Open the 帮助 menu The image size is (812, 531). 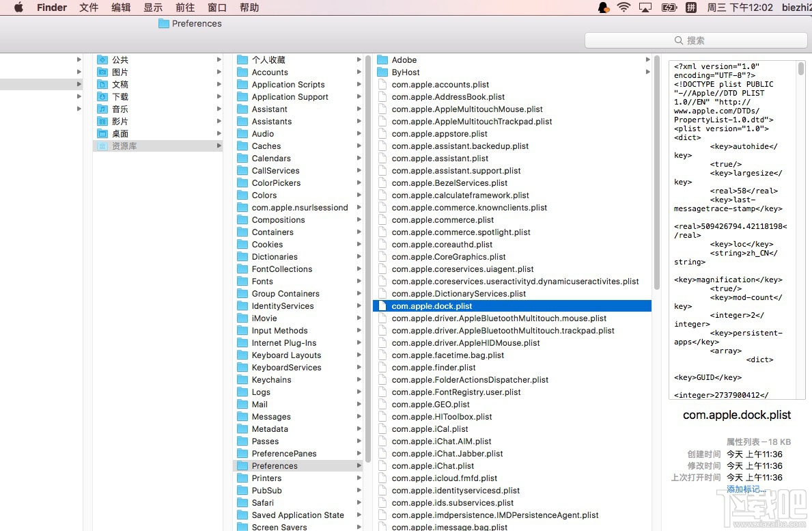point(249,8)
